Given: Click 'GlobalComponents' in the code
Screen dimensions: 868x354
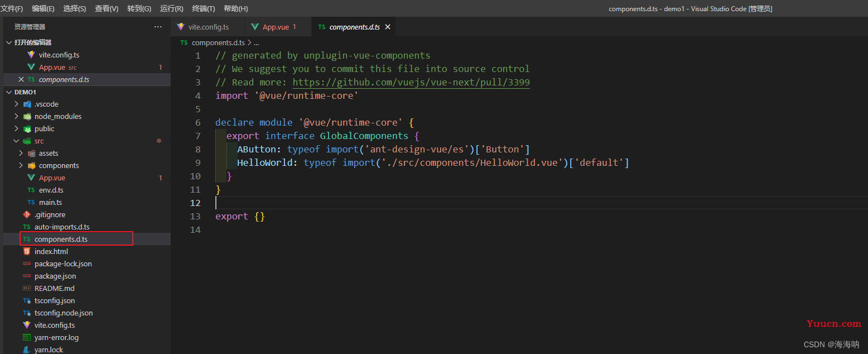Looking at the screenshot, I should point(364,136).
